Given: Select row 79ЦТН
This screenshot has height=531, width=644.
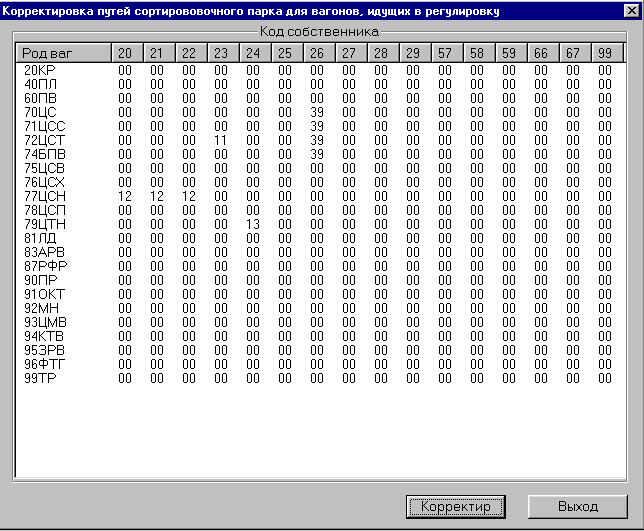Looking at the screenshot, I should point(320,224).
